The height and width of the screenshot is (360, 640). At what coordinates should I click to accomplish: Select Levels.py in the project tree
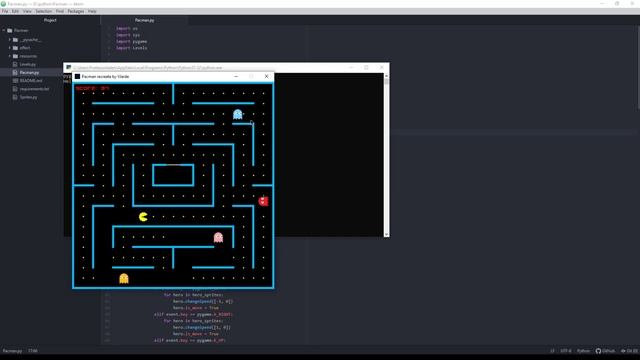click(28, 64)
